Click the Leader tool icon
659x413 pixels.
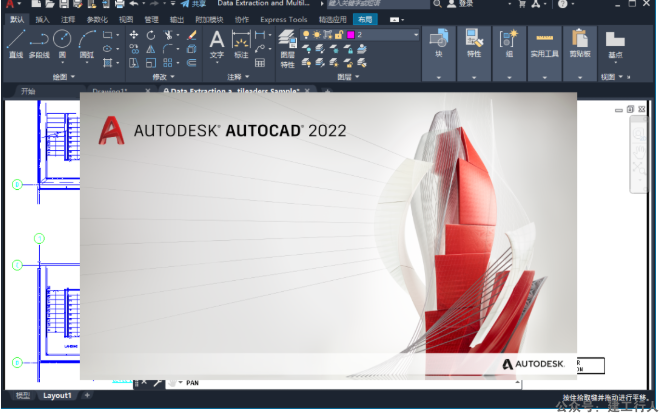260,49
